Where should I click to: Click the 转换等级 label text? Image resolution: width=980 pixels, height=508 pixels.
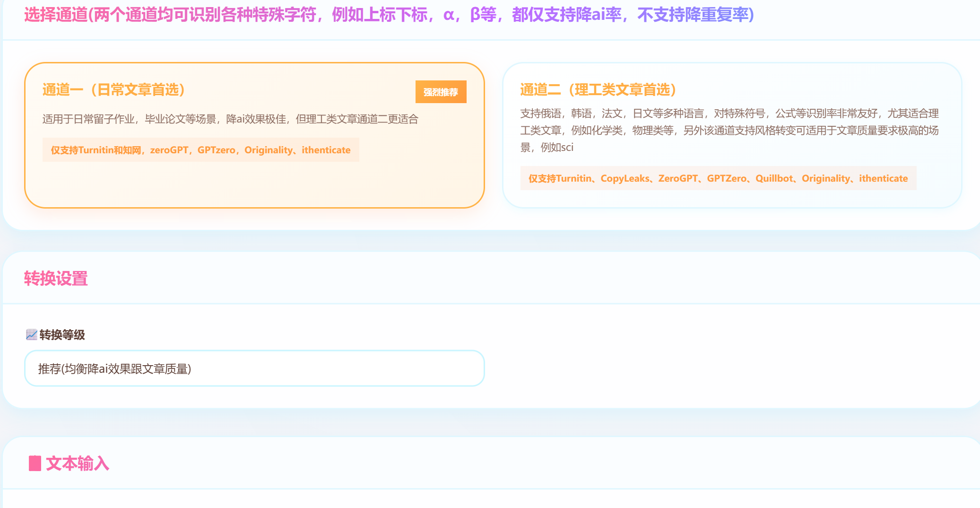click(x=62, y=335)
